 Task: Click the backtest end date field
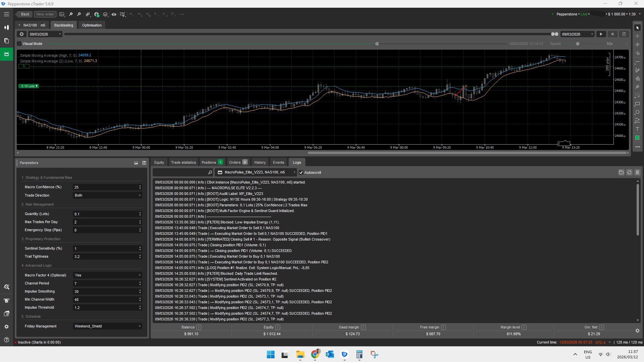577,34
